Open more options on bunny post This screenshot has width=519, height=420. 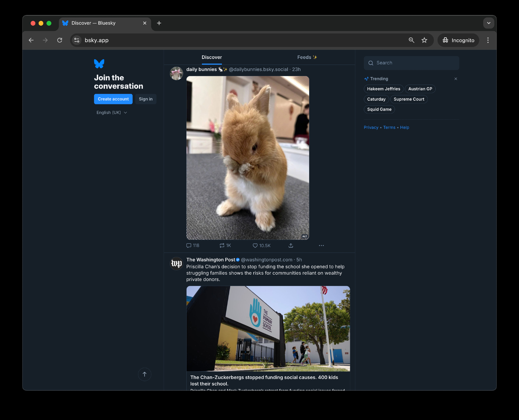321,246
